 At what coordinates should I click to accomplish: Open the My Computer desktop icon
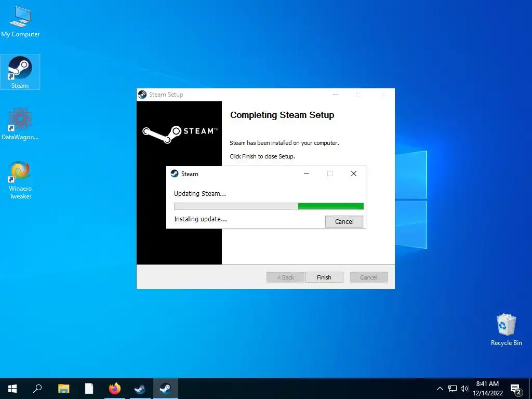[x=20, y=21]
